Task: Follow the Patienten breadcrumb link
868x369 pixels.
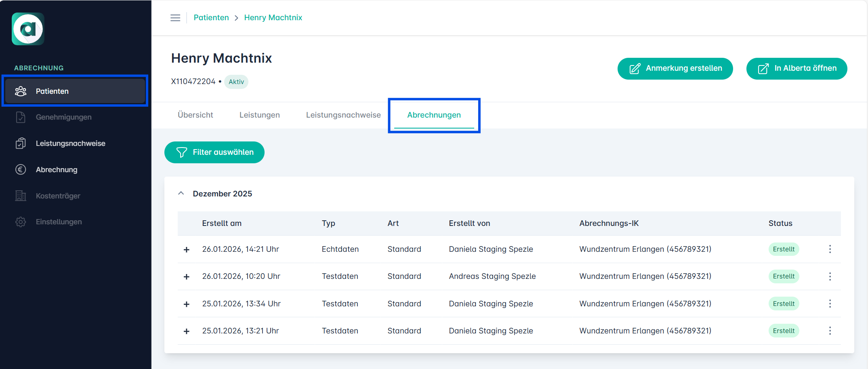Action: click(211, 18)
